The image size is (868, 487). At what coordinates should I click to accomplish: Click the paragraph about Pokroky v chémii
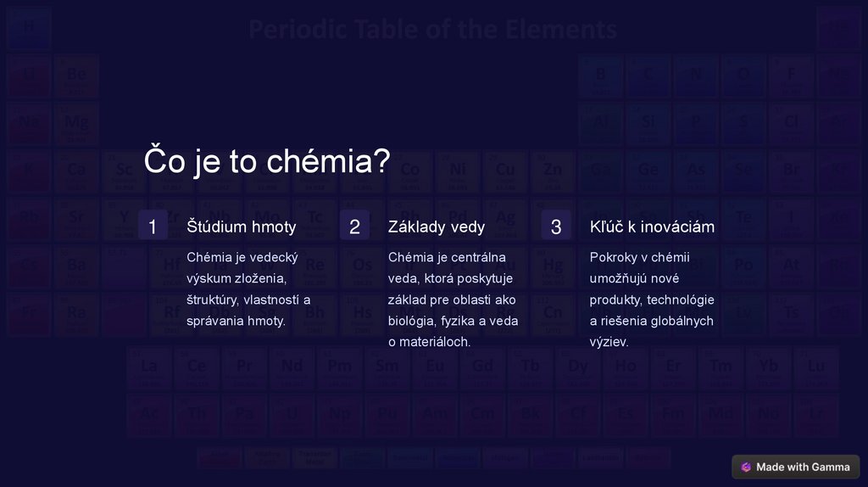652,299
